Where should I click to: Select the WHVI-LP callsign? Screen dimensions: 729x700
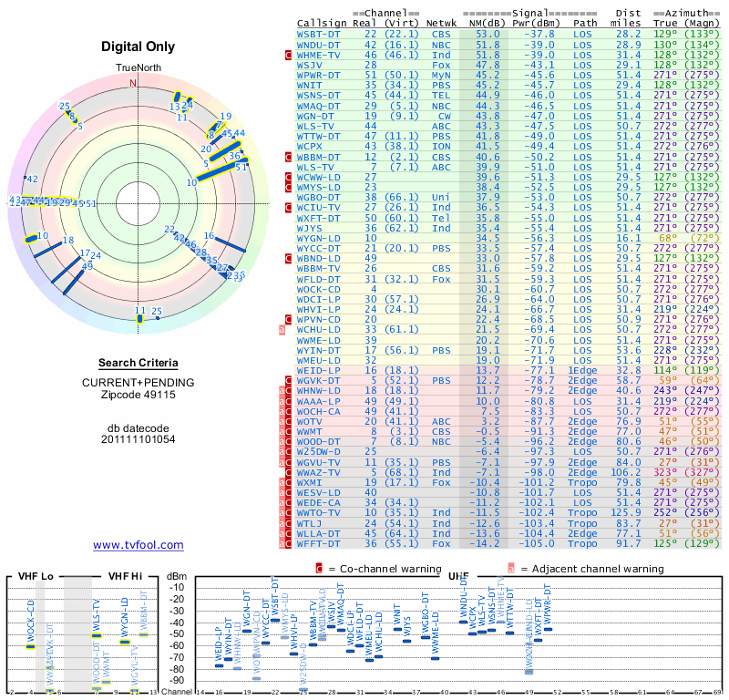point(318,309)
